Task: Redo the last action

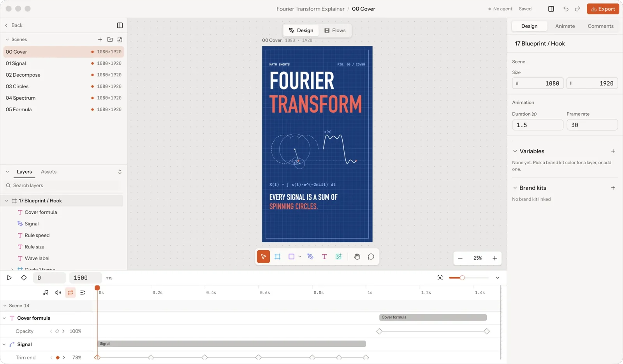Action: (x=577, y=9)
